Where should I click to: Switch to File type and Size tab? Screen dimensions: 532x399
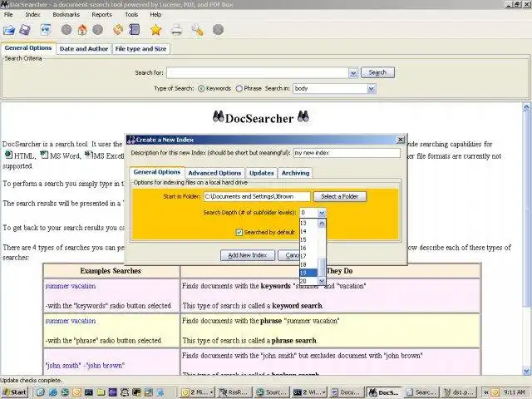click(140, 49)
